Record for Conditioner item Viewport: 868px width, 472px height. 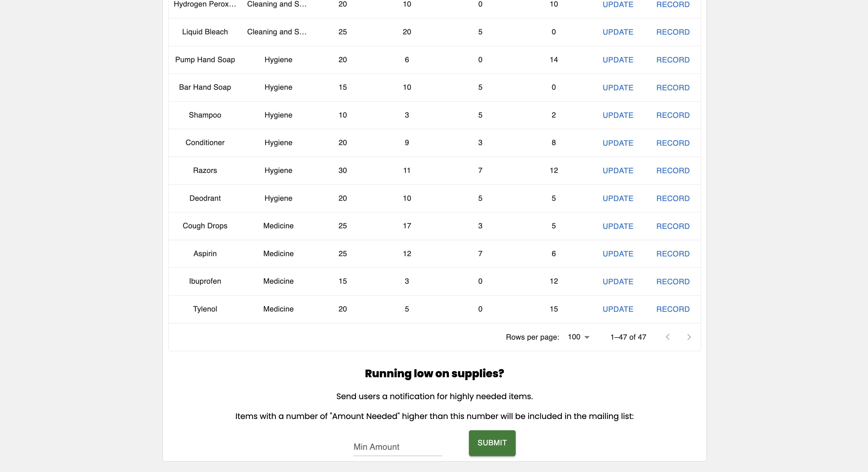(673, 143)
